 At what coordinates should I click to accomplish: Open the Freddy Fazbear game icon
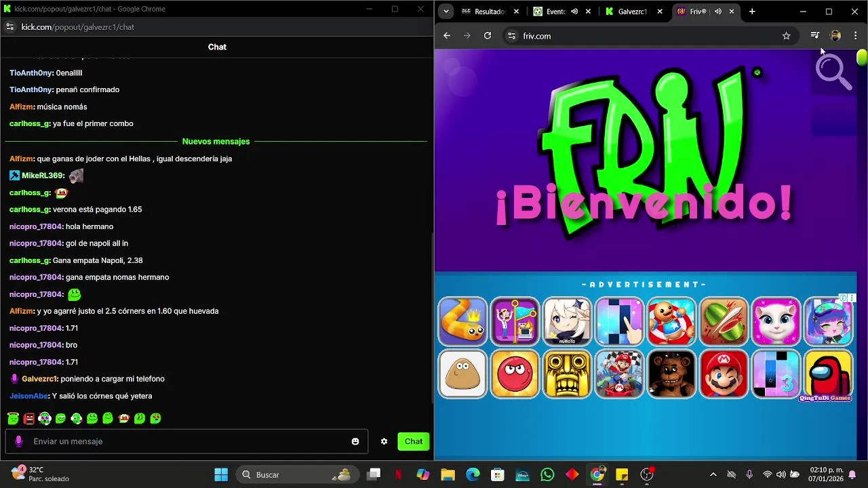click(671, 373)
